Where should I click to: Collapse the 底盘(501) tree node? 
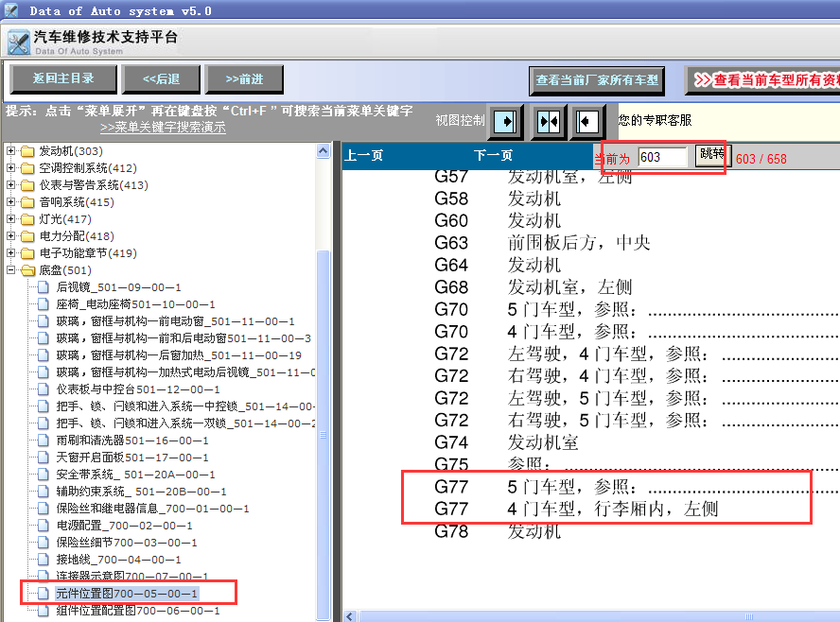click(x=10, y=270)
